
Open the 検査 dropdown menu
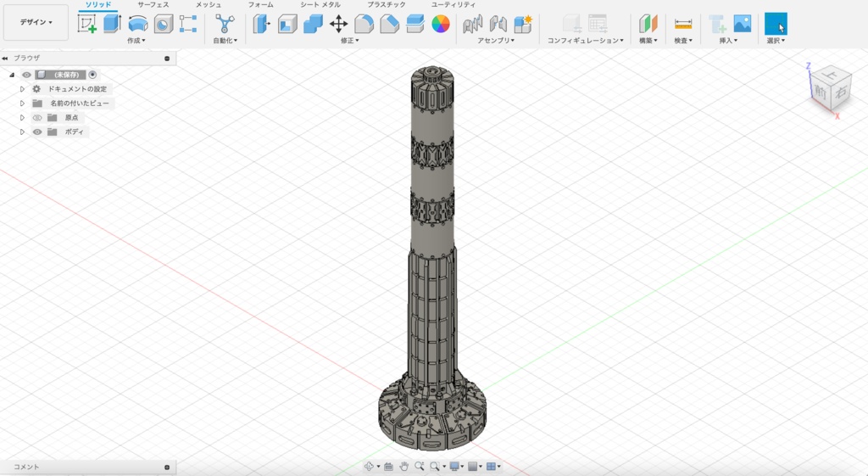[x=683, y=41]
